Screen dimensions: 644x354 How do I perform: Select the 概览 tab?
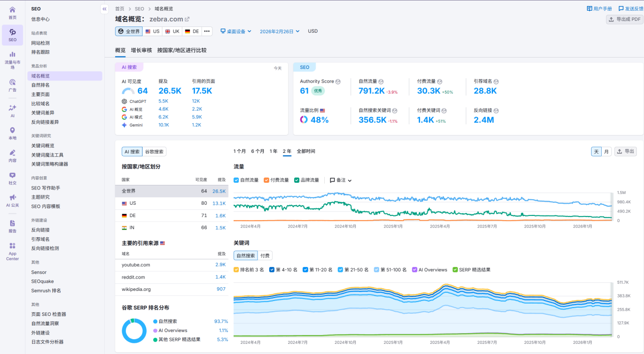point(120,50)
